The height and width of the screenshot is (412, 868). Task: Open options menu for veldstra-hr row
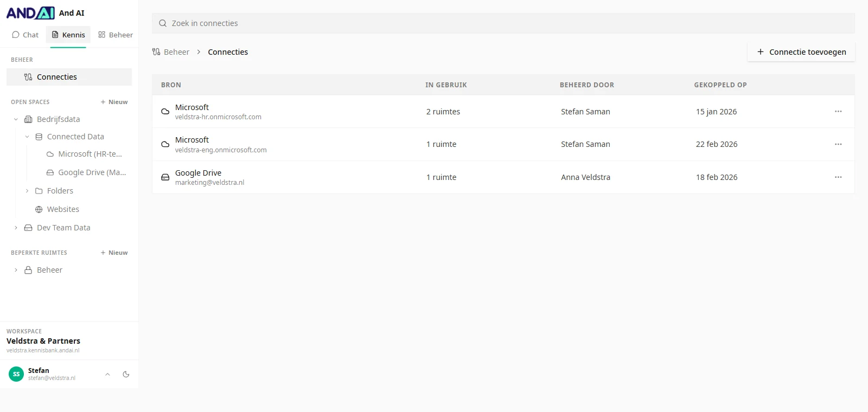tap(838, 112)
